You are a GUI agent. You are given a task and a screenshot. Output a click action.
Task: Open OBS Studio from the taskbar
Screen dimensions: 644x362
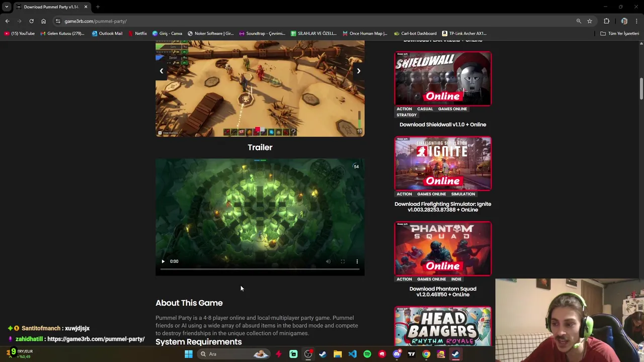tap(308, 354)
